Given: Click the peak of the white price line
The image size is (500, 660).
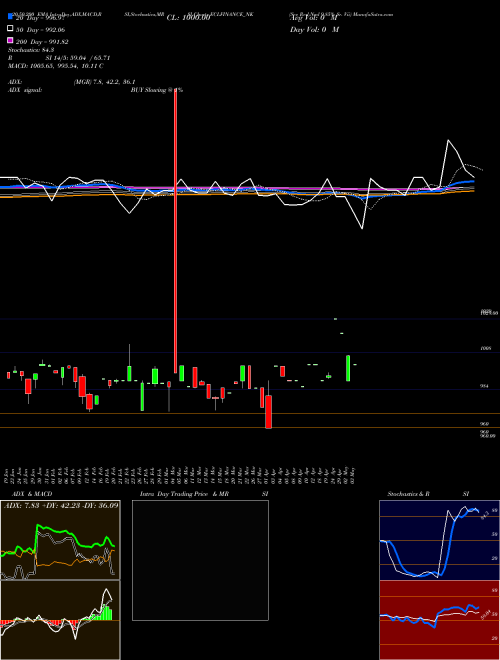Looking at the screenshot, I should click(448, 140).
